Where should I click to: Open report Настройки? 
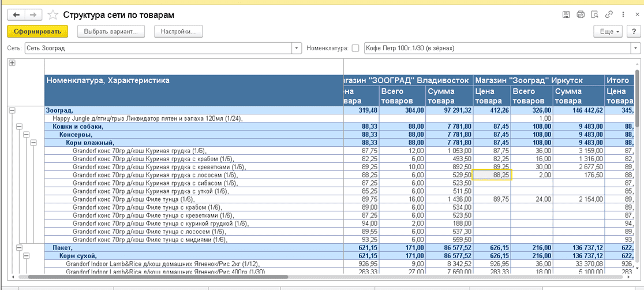178,31
